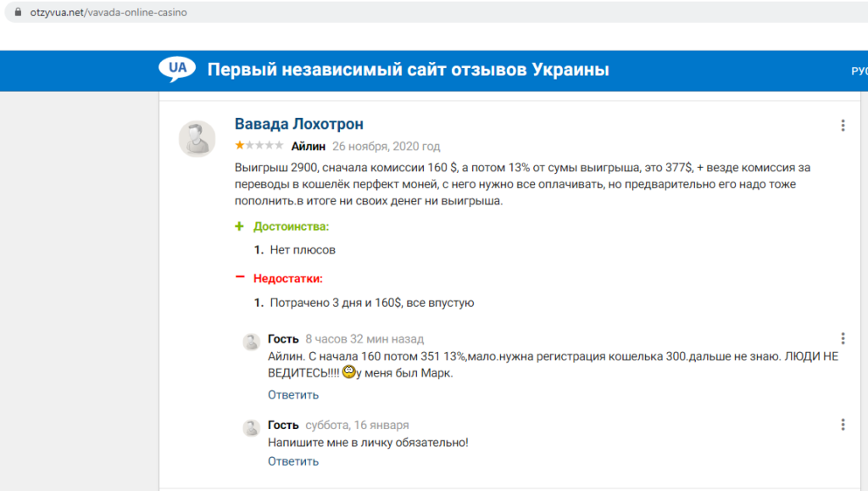This screenshot has width=868, height=491.
Task: Click Айлин's reviewer avatar picture
Action: (197, 138)
